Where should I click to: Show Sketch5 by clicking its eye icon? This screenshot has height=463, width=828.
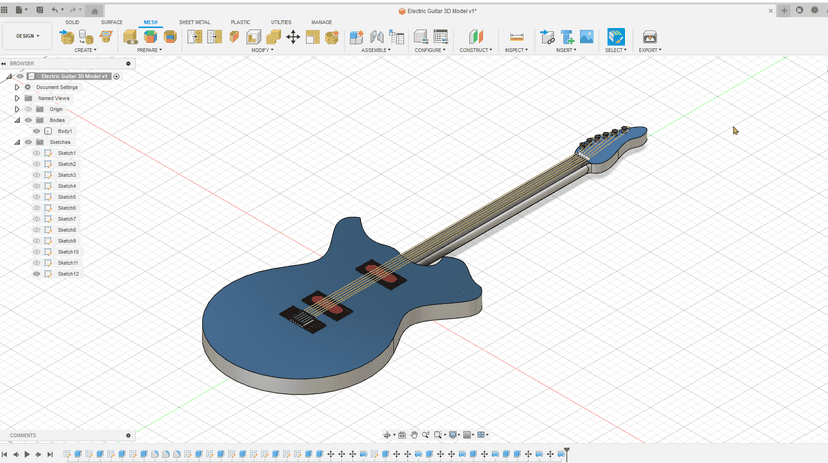click(x=37, y=197)
